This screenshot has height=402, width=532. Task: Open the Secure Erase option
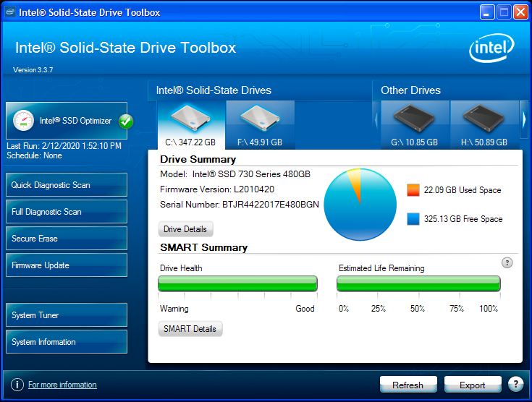pyautogui.click(x=67, y=239)
